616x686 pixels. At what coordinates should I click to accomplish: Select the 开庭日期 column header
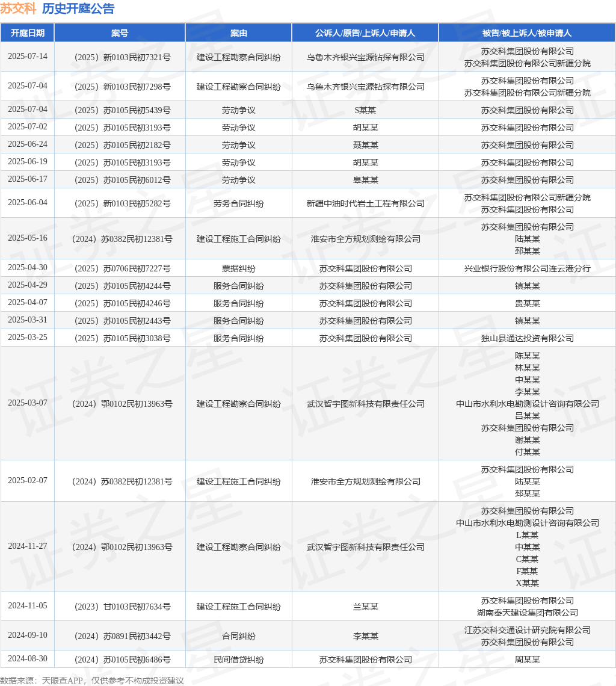click(28, 33)
